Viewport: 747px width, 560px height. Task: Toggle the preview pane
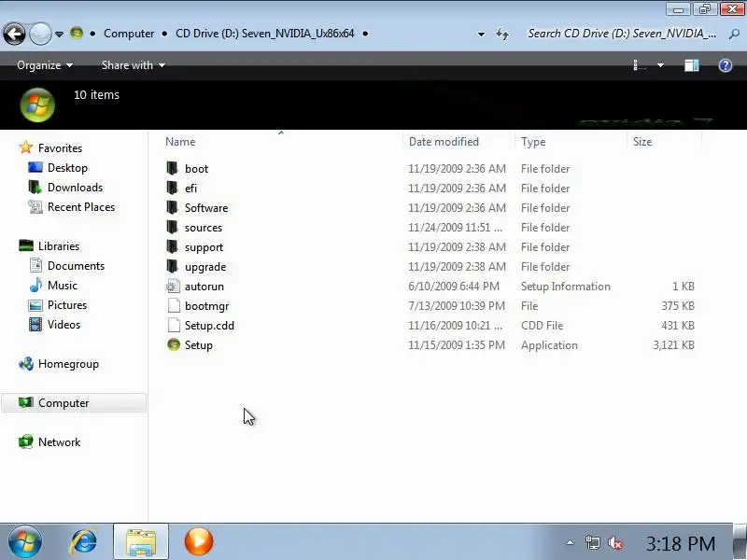[692, 65]
